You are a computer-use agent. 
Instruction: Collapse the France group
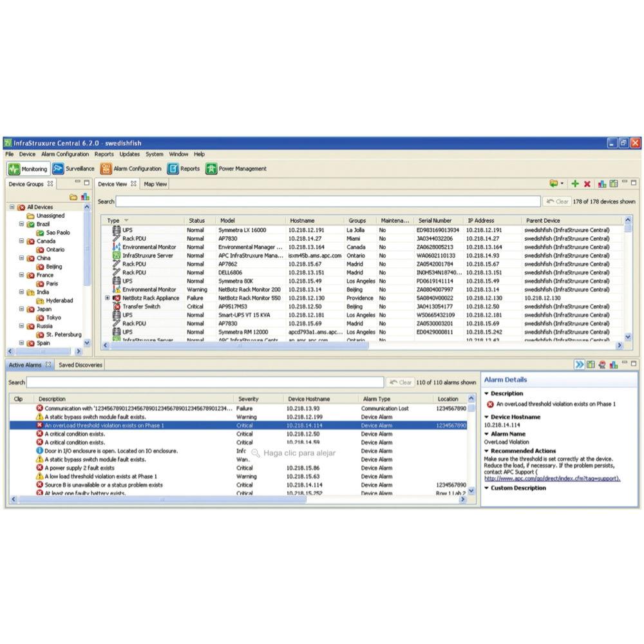pyautogui.click(x=21, y=275)
